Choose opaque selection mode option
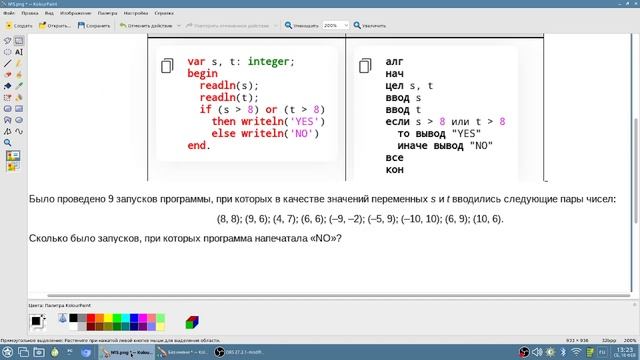This screenshot has height=360, width=640. pyautogui.click(x=13, y=156)
